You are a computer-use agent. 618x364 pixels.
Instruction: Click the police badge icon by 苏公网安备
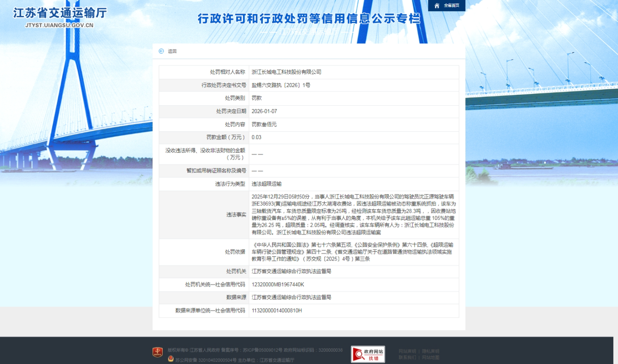[x=171, y=359]
